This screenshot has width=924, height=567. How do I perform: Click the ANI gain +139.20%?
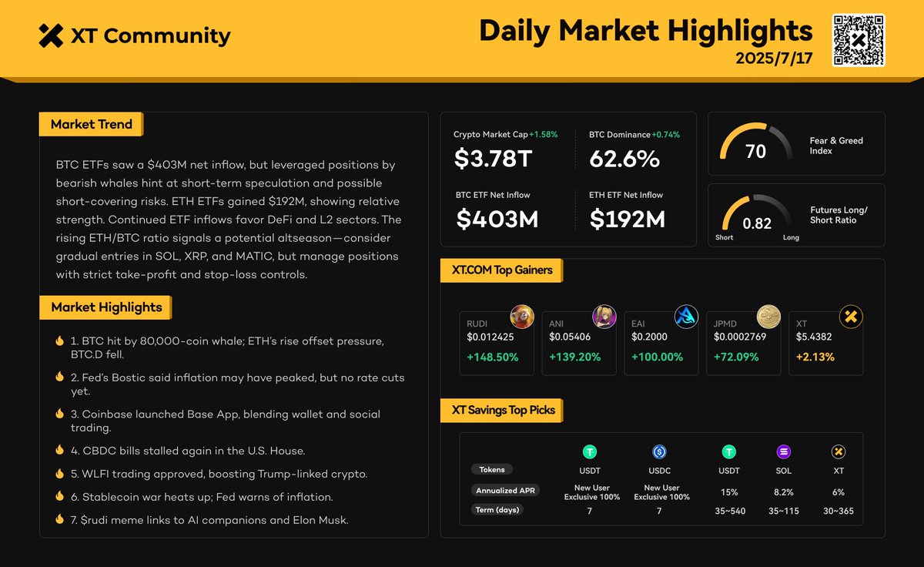click(575, 357)
